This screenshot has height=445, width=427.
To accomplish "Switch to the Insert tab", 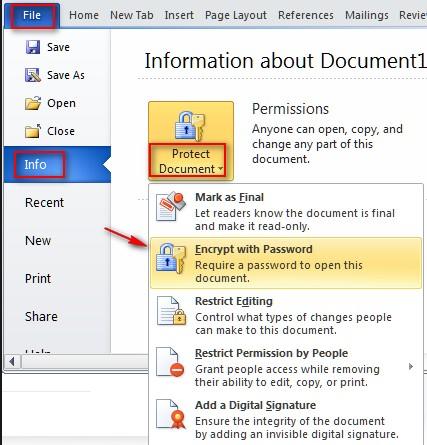I will click(x=179, y=15).
